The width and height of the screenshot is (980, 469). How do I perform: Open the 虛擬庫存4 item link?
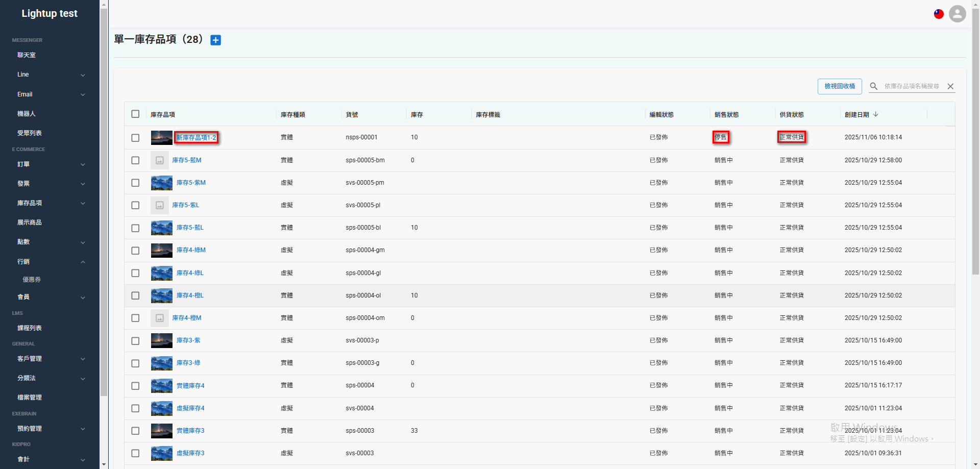click(x=190, y=408)
